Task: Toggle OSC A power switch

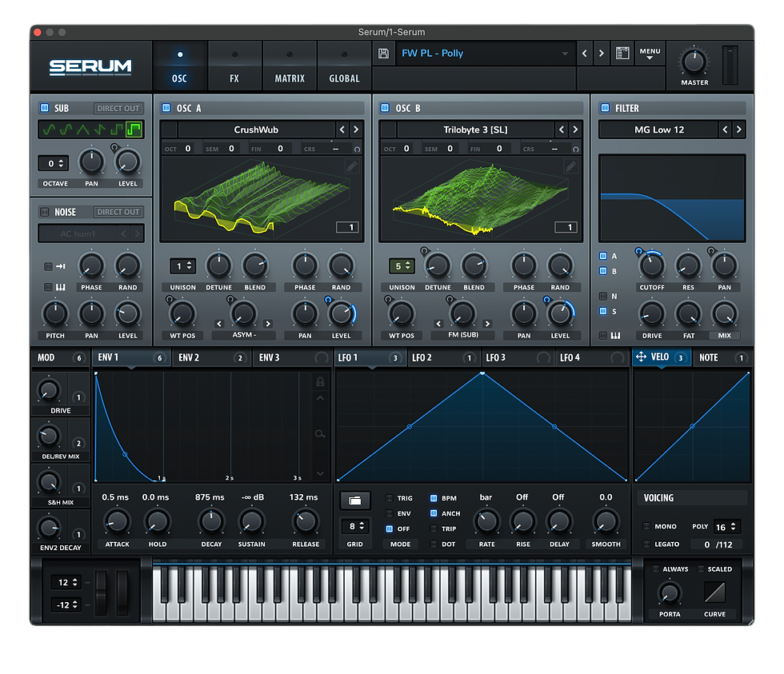Action: tap(166, 108)
